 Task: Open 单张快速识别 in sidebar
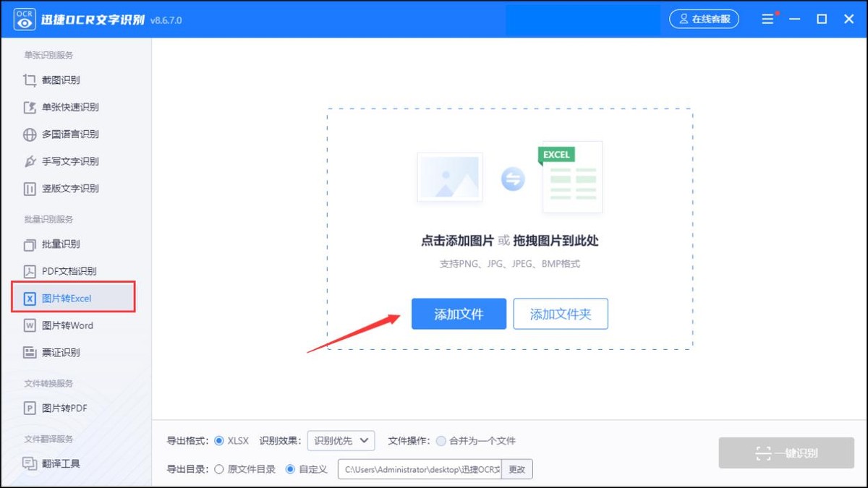pyautogui.click(x=70, y=107)
